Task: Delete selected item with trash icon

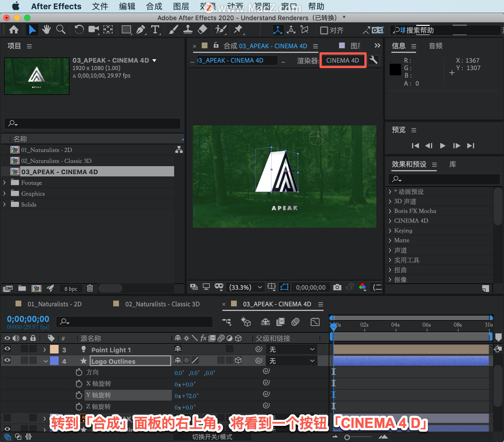Action: (x=90, y=288)
